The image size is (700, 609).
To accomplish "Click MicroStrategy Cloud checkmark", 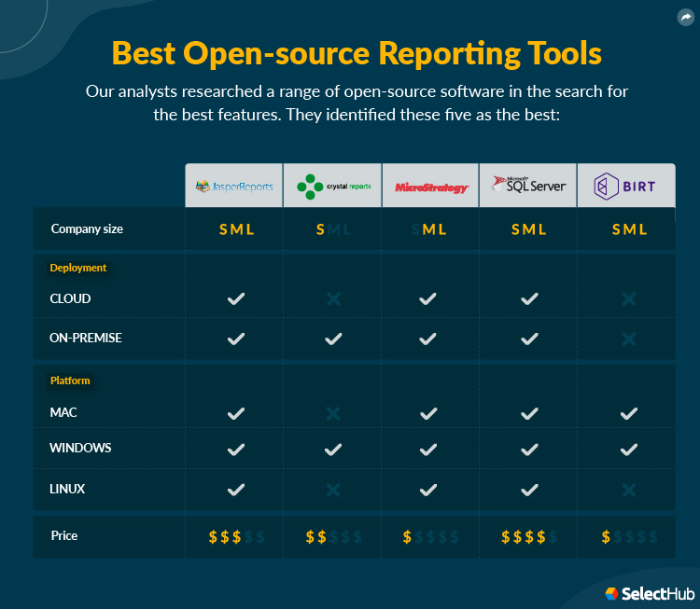I will (427, 298).
